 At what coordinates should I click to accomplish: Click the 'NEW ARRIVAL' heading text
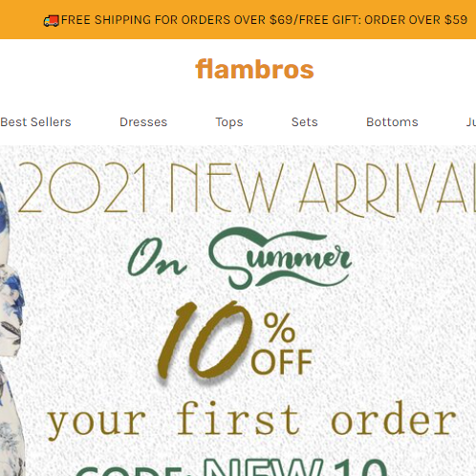323,189
